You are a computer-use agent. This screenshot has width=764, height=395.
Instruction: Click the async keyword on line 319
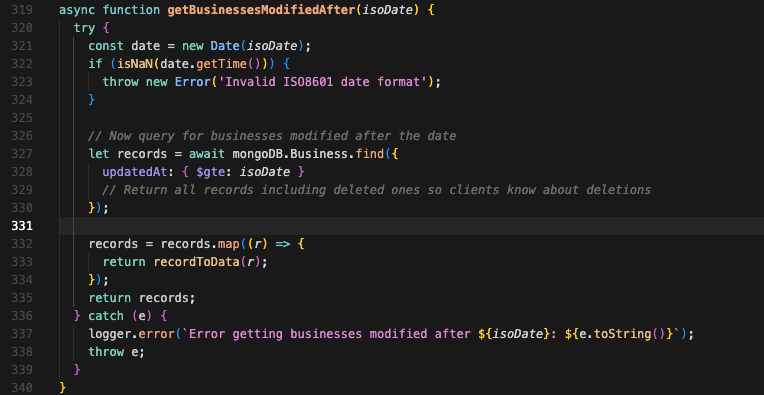pyautogui.click(x=77, y=10)
